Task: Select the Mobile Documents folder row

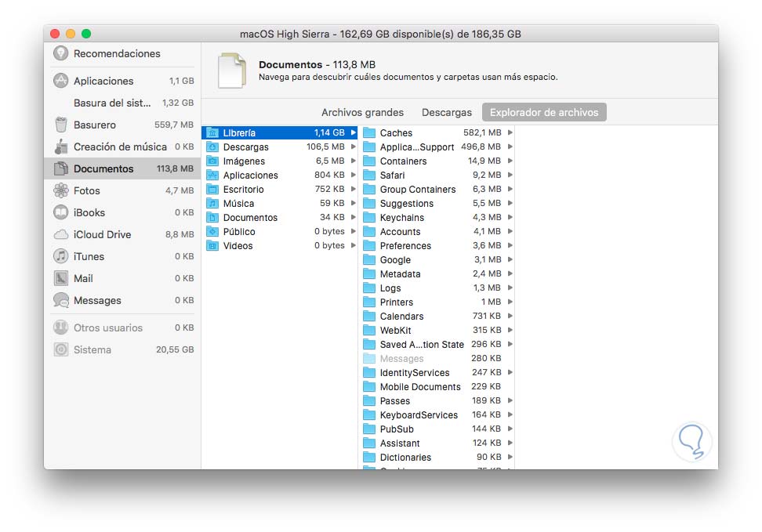Action: tap(437, 386)
